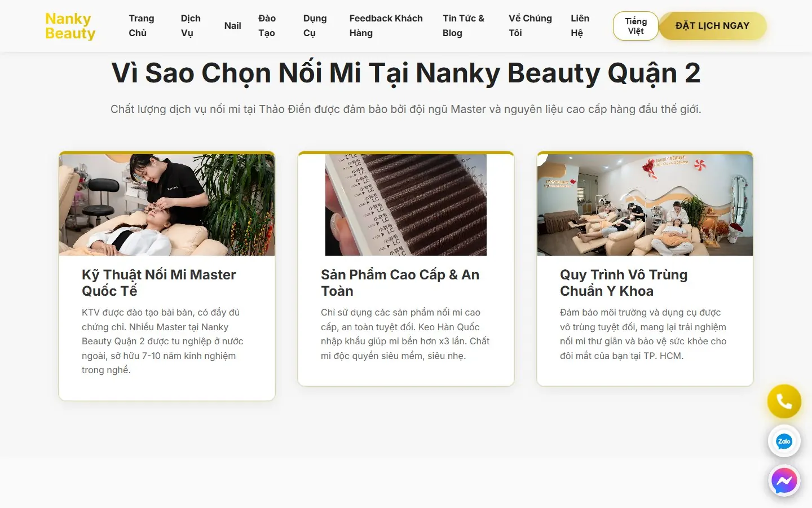Visit the Tin Tức & Blog page
This screenshot has width=812, height=508.
464,26
